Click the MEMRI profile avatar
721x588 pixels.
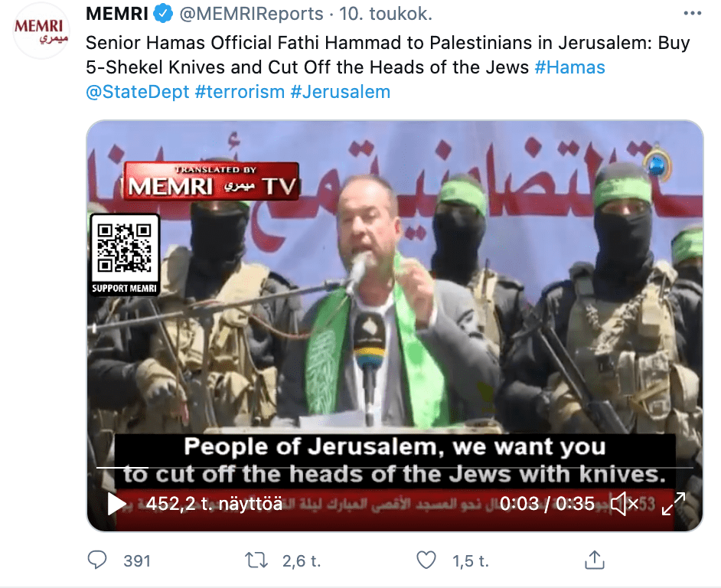(41, 31)
